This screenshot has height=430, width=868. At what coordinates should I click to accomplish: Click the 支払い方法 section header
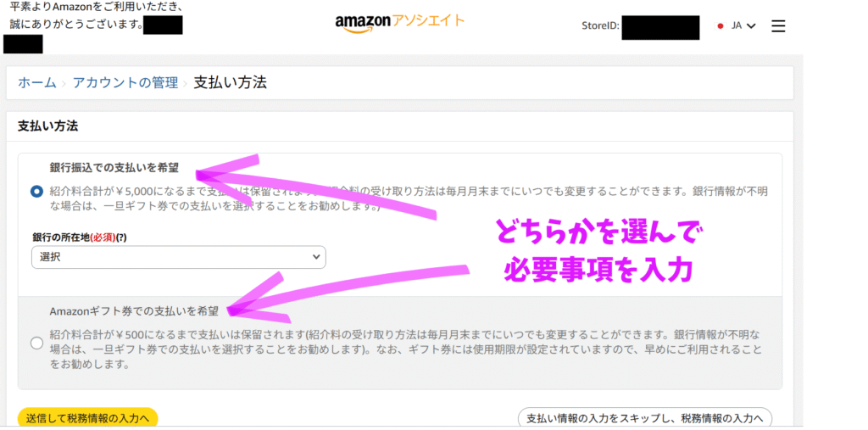click(x=47, y=126)
